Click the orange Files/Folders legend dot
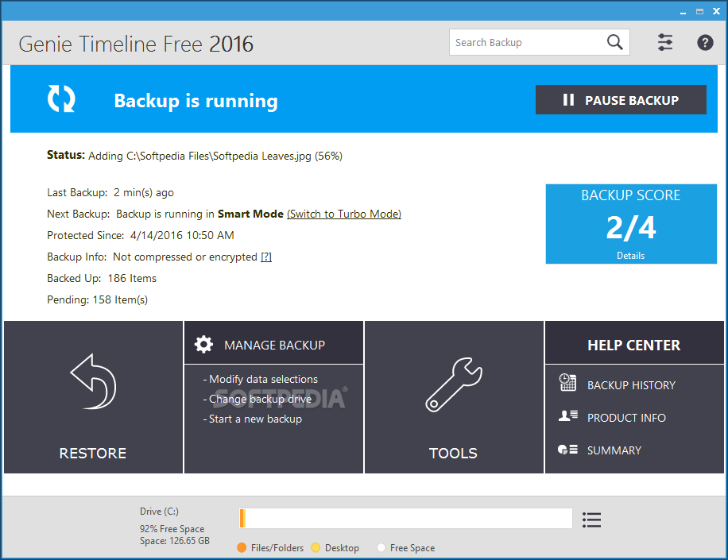The width and height of the screenshot is (728, 560). [242, 547]
